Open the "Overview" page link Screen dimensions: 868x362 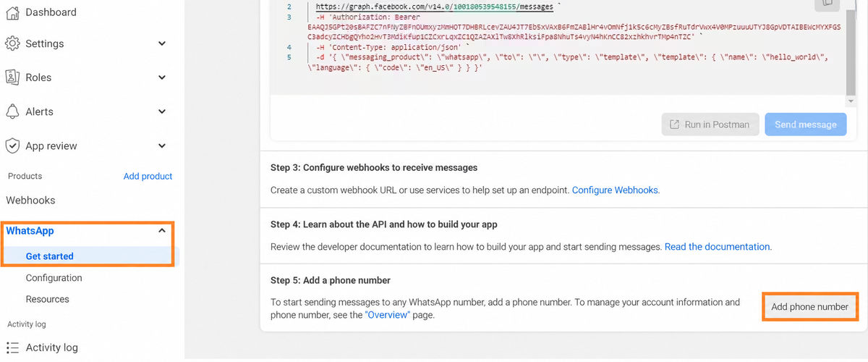(387, 315)
